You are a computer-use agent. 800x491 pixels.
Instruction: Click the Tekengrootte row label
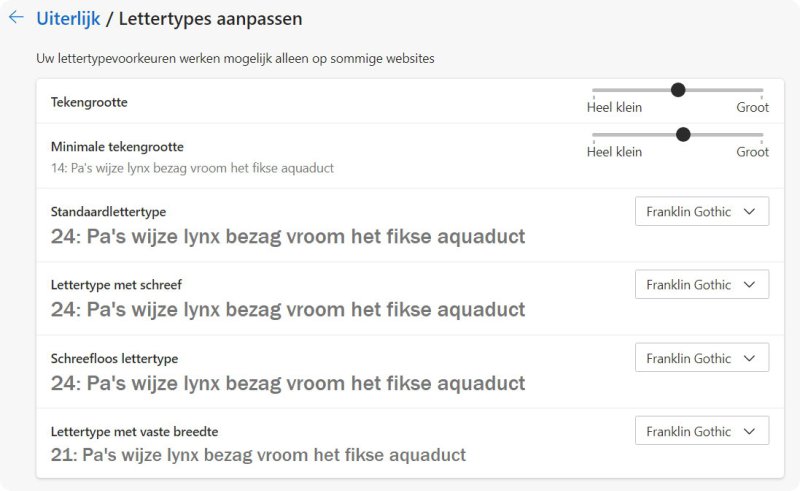pyautogui.click(x=89, y=102)
